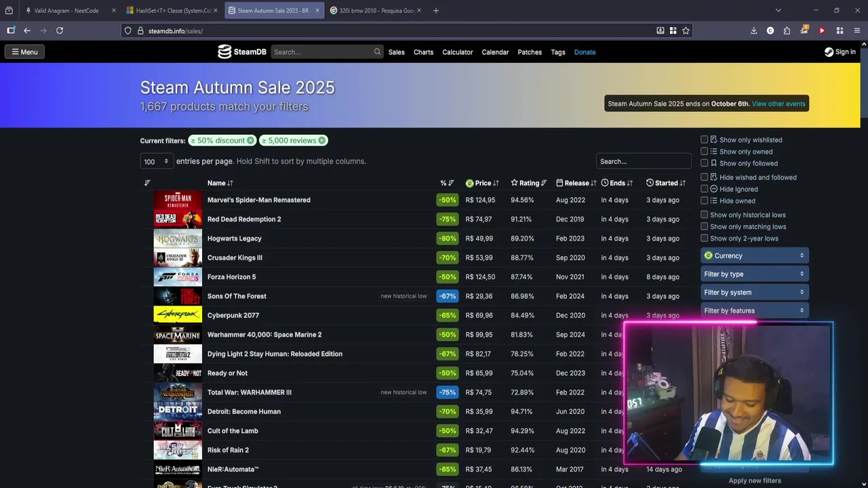
Task: Enable Show only matching lows
Action: tap(704, 226)
